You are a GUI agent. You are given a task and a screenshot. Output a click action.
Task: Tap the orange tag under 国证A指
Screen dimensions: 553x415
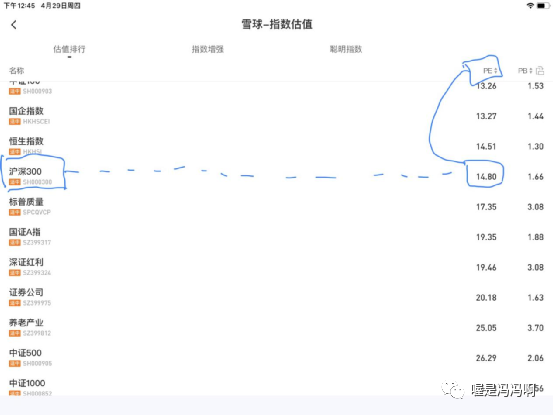tap(15, 243)
